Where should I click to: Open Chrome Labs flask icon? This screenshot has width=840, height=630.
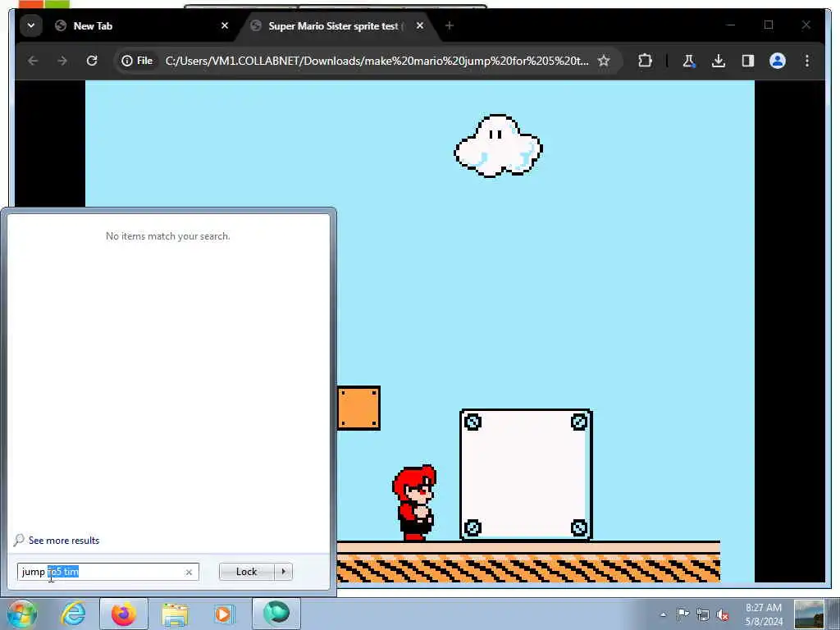click(689, 61)
